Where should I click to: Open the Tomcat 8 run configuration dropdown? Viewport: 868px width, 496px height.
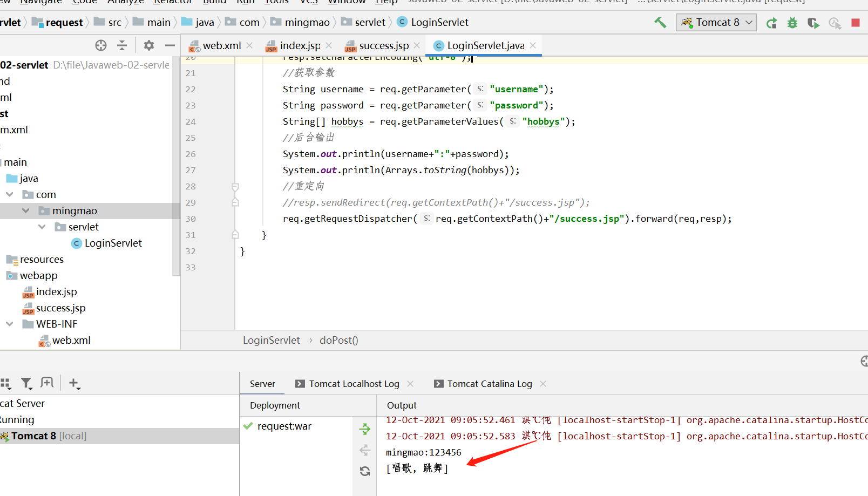click(716, 23)
